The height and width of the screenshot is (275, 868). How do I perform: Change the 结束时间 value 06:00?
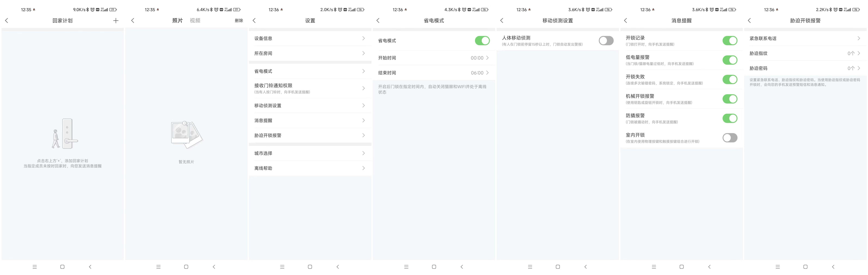(x=477, y=73)
